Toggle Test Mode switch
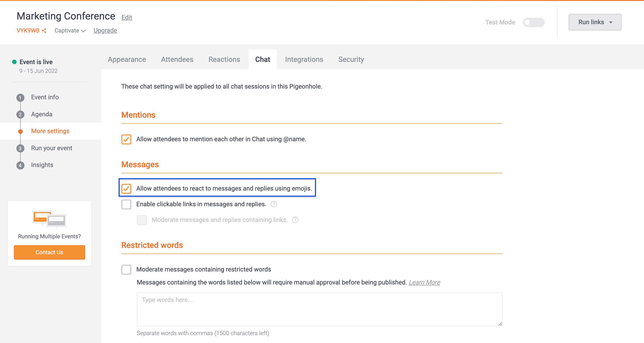Image resolution: width=644 pixels, height=343 pixels. coord(534,22)
